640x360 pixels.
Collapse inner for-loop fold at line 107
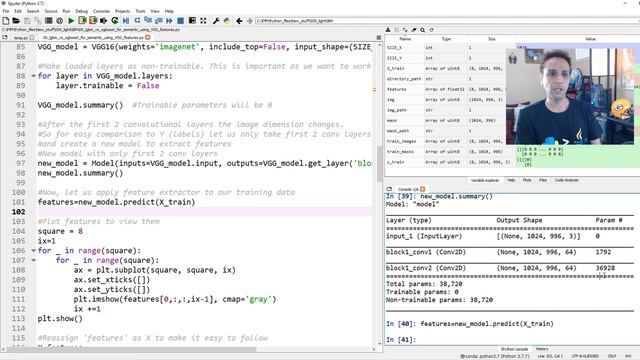(33, 260)
